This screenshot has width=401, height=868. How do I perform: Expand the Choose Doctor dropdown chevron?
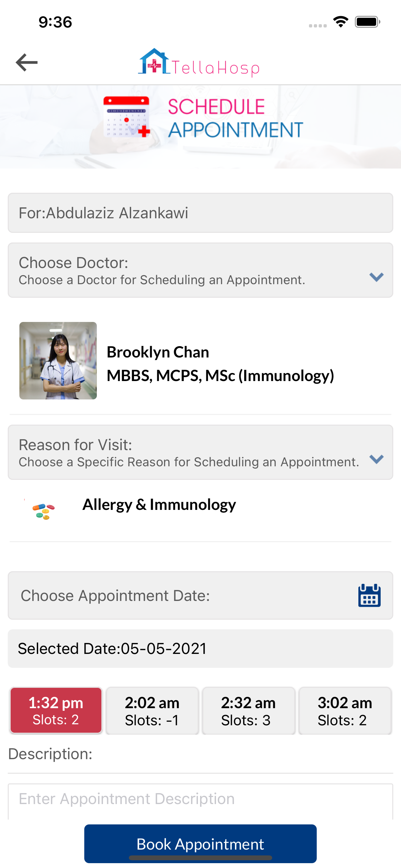click(x=376, y=277)
